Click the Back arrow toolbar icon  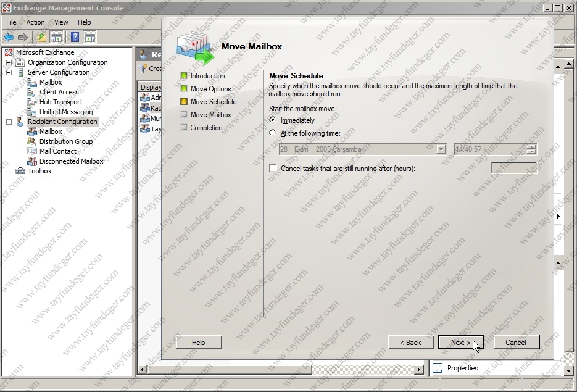pos(9,37)
